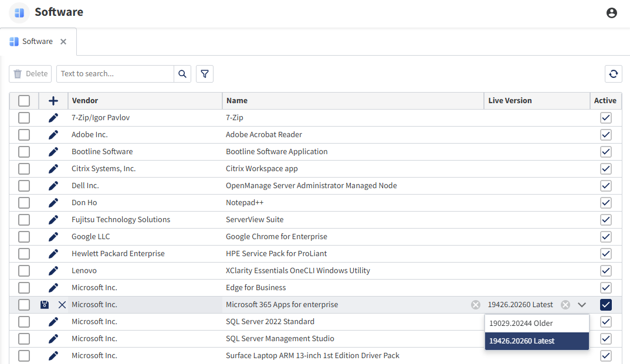The width and height of the screenshot is (630, 364).
Task: Focus the Text to search field
Action: coord(115,74)
